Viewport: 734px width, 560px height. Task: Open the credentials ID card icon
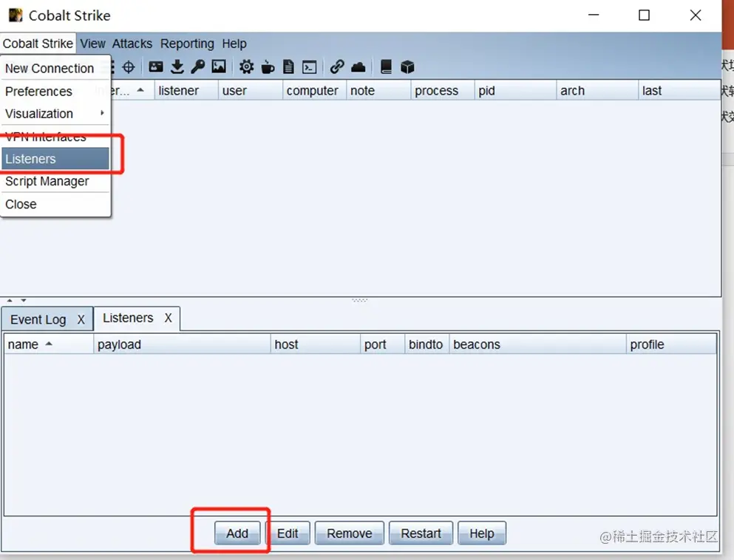tap(156, 67)
